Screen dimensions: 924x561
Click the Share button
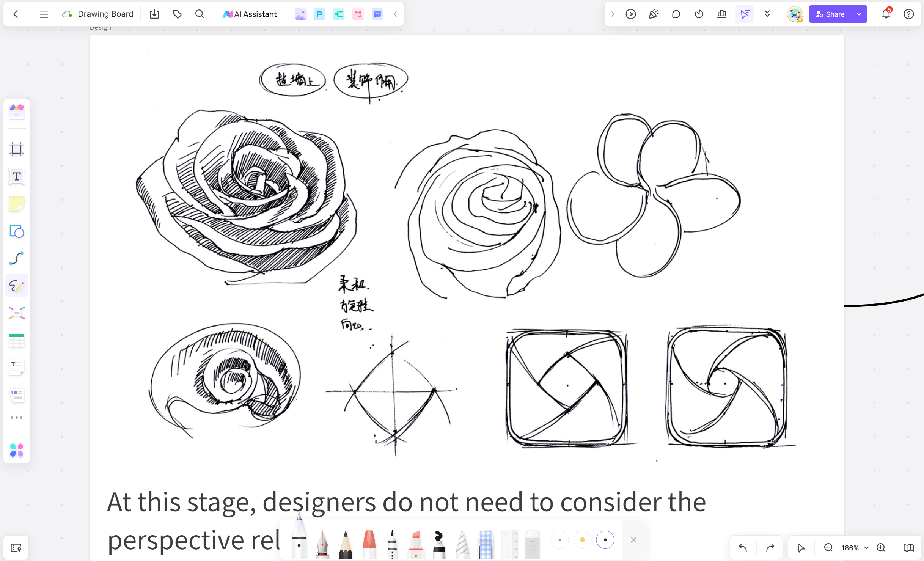point(830,14)
